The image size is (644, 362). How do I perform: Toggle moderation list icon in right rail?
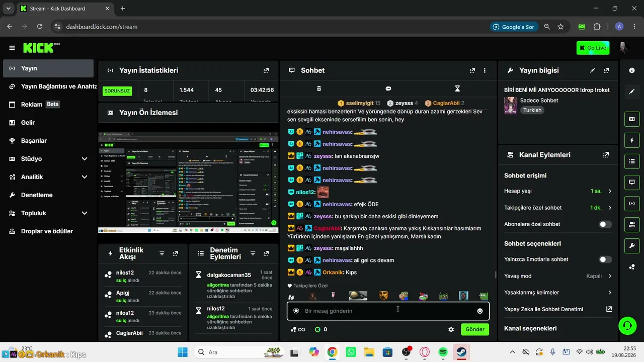click(632, 161)
